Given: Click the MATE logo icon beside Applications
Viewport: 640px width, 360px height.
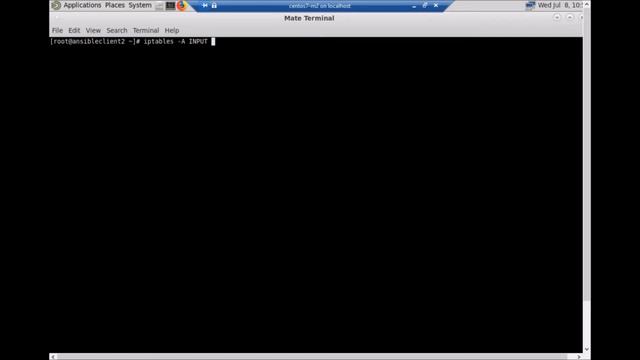Looking at the screenshot, I should [56, 5].
